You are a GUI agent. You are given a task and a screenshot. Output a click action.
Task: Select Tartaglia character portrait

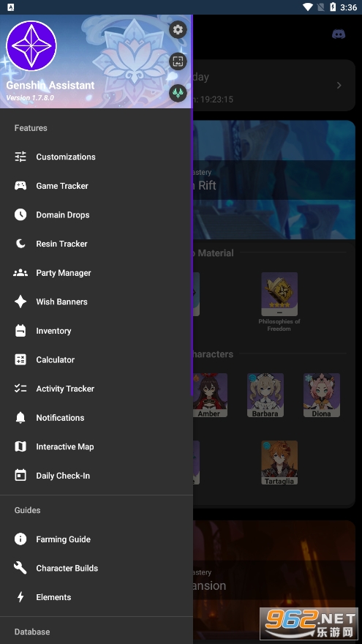pyautogui.click(x=279, y=463)
